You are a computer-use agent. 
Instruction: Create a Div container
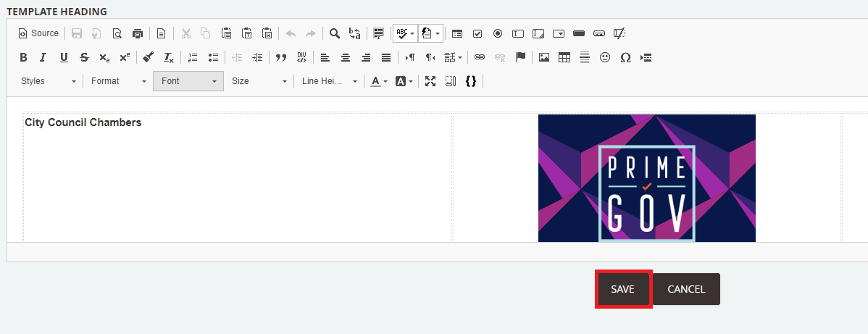pyautogui.click(x=301, y=57)
